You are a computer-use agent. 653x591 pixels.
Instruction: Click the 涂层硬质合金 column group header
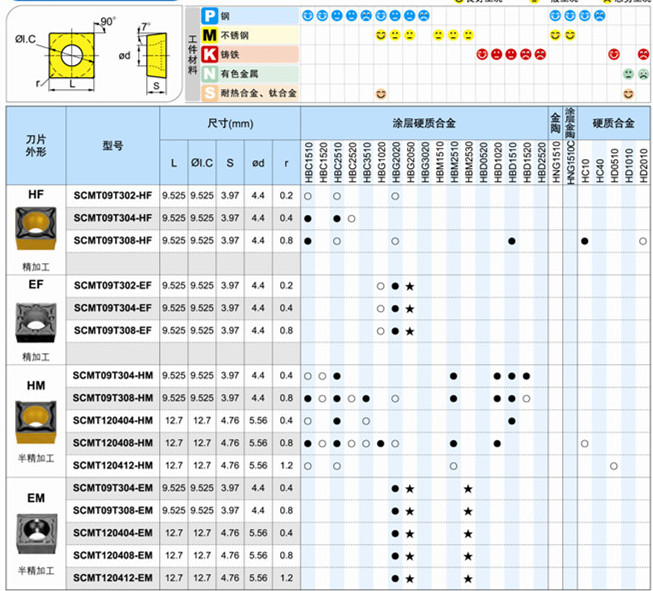[424, 123]
